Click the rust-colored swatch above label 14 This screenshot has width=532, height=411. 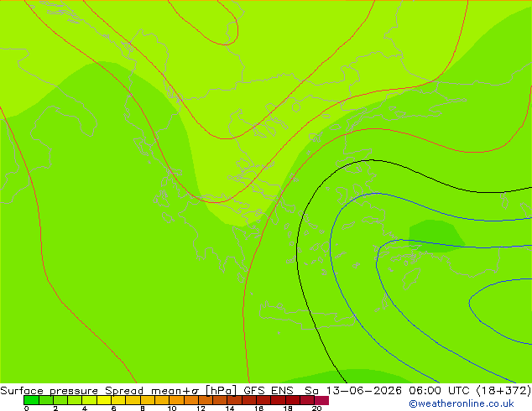pos(234,400)
